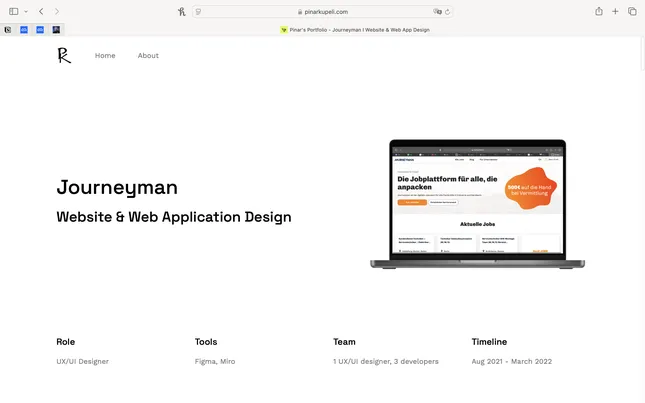Screen dimensions: 645x403
Task: Click the Journeyman heading
Action: [117, 188]
